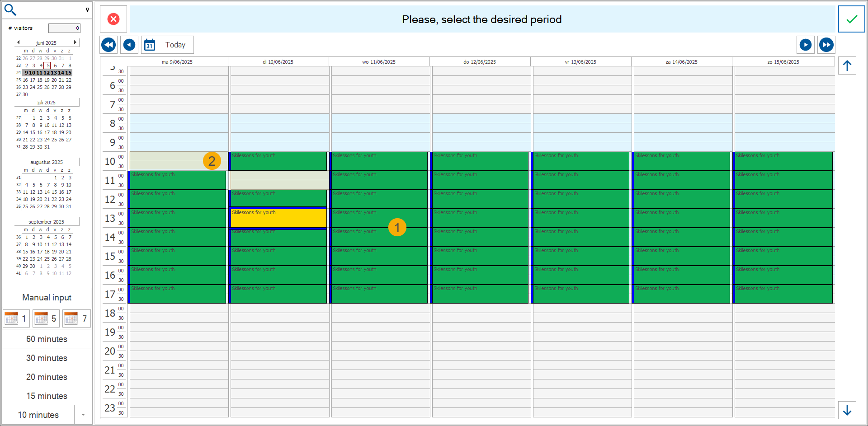Go to previous day with single-left arrow
The image size is (868, 426).
(x=129, y=45)
